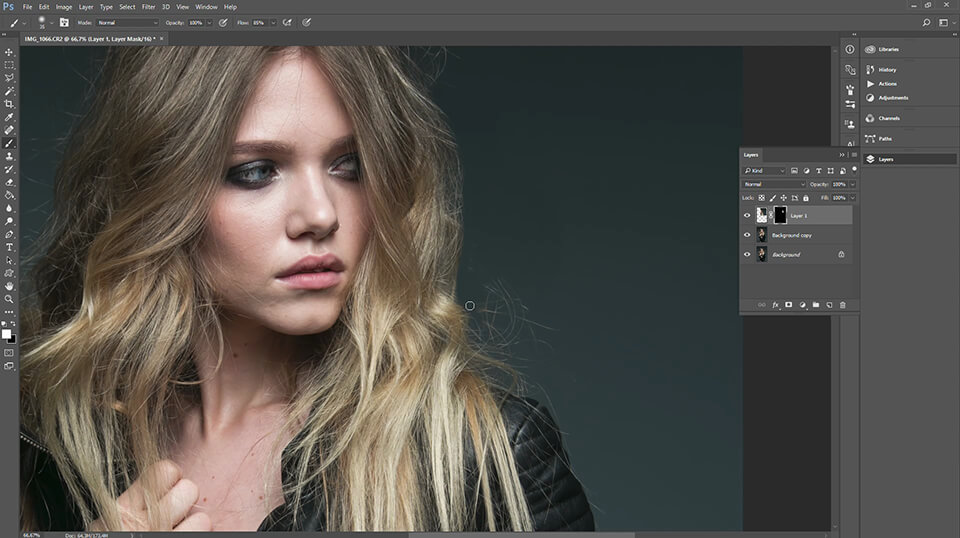Toggle lock position icon
Viewport: 960px width, 538px height.
point(784,198)
